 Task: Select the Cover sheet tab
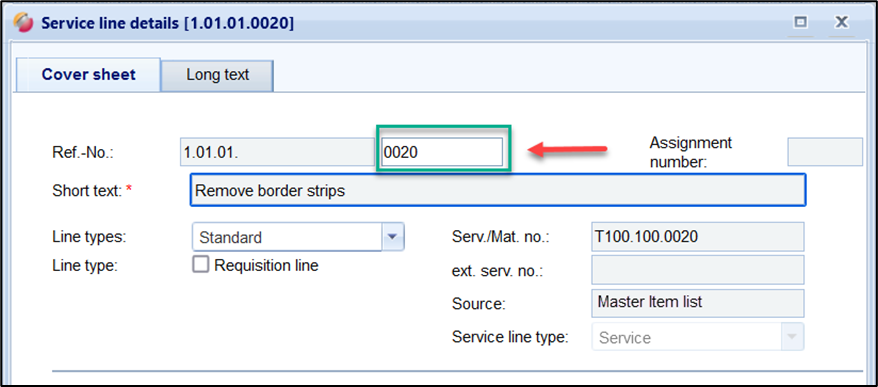point(88,75)
